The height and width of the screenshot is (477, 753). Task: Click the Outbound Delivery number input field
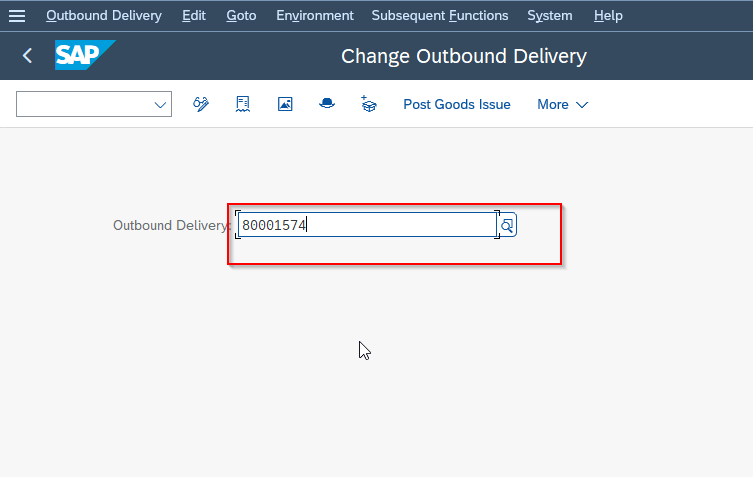point(367,225)
